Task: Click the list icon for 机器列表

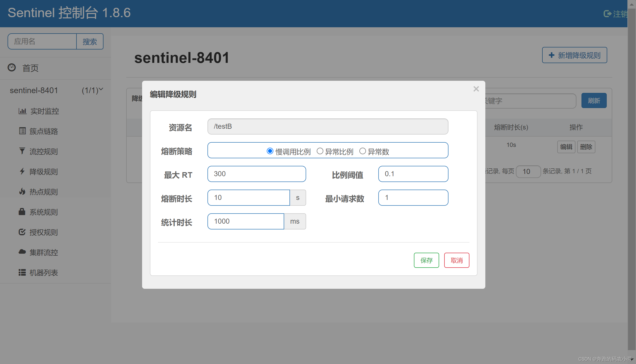Action: (x=22, y=272)
